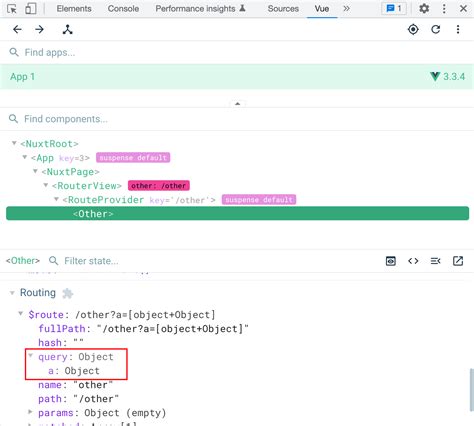Click the Vue 3.3.4 version label
Screen dimensions: 474x426
tap(448, 77)
